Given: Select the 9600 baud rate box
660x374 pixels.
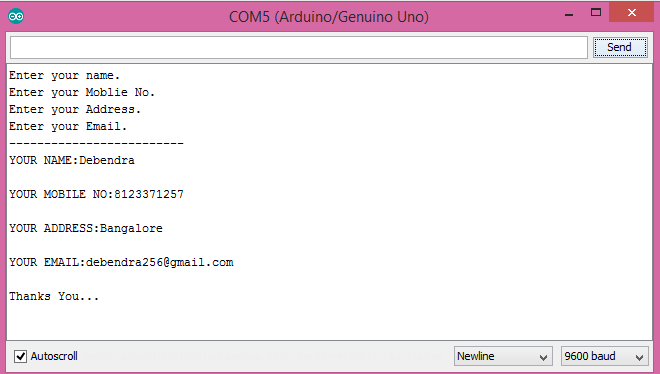Looking at the screenshot, I should pyautogui.click(x=604, y=356).
